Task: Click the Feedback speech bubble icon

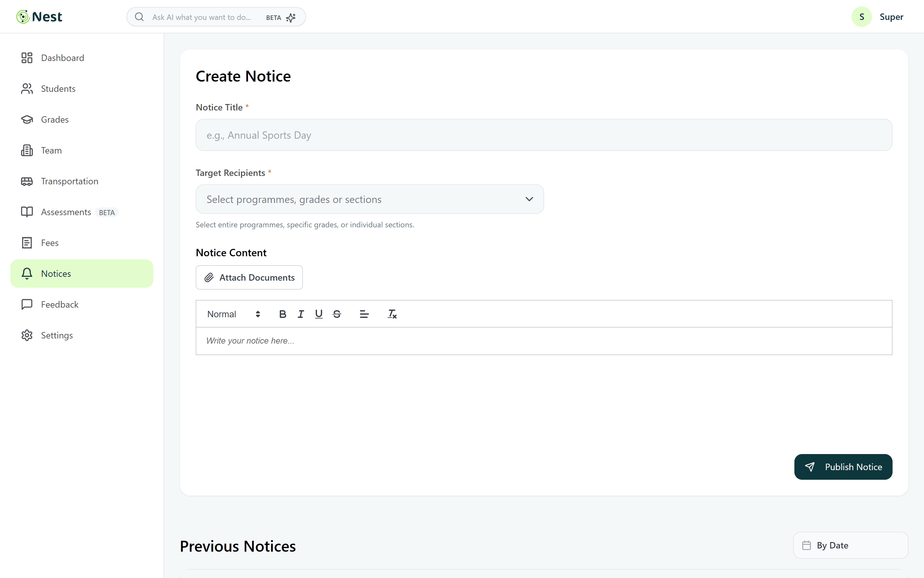Action: pos(27,304)
